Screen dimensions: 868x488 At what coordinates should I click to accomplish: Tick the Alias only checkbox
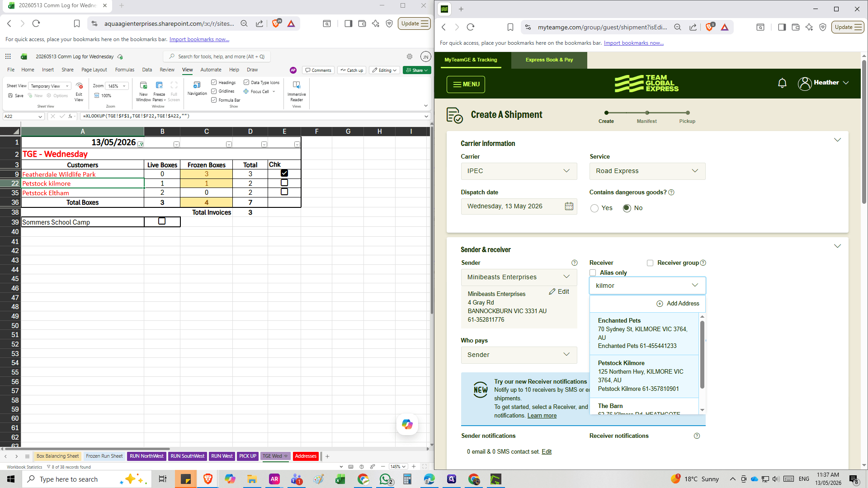593,272
